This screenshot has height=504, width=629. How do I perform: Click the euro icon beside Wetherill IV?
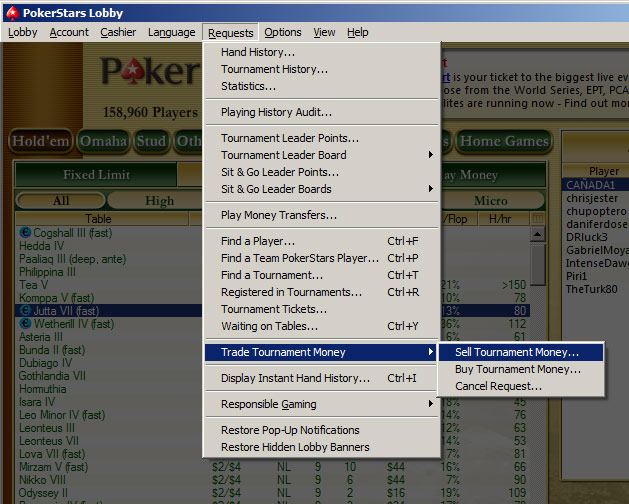pyautogui.click(x=25, y=323)
